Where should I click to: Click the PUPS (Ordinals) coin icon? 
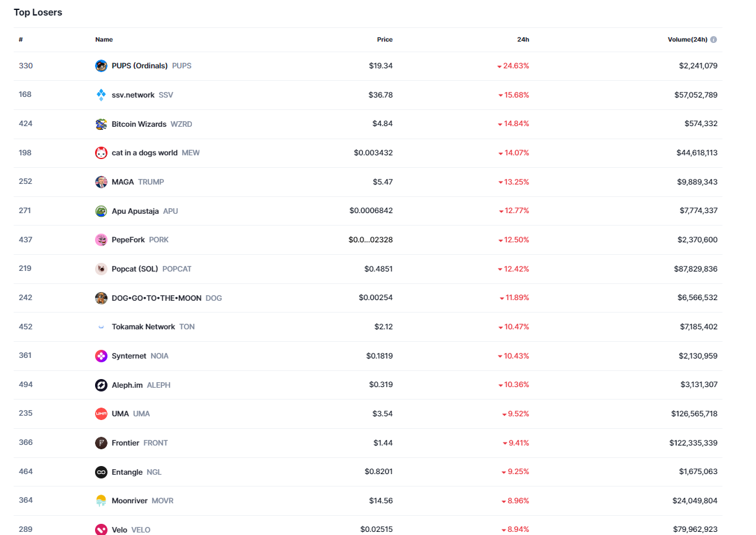point(101,66)
